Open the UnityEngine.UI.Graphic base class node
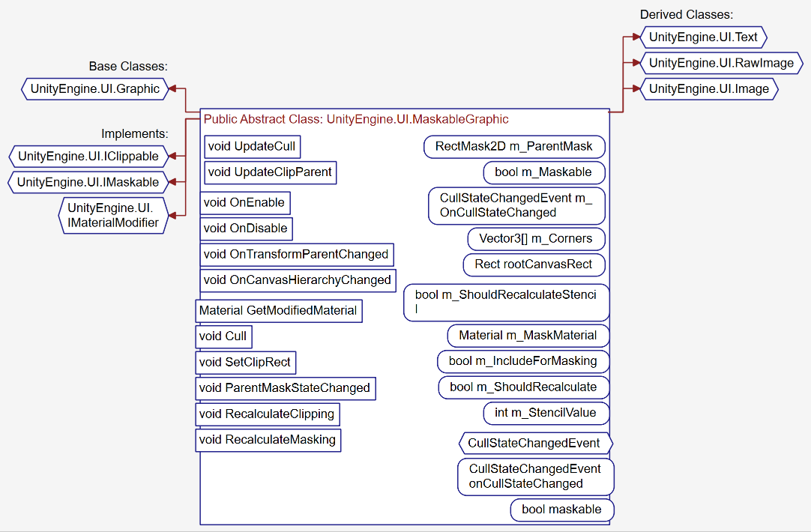 [95, 89]
